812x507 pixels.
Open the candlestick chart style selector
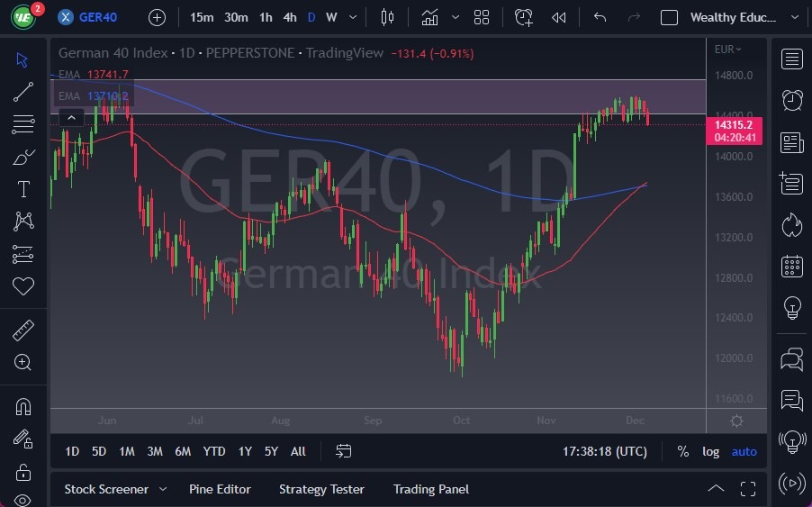[387, 18]
